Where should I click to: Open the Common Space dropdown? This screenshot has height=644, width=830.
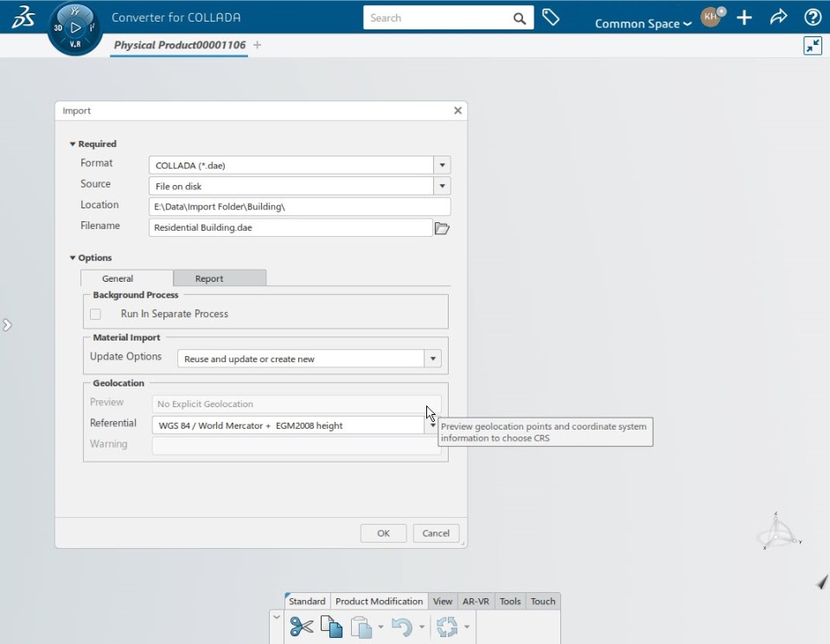point(643,24)
